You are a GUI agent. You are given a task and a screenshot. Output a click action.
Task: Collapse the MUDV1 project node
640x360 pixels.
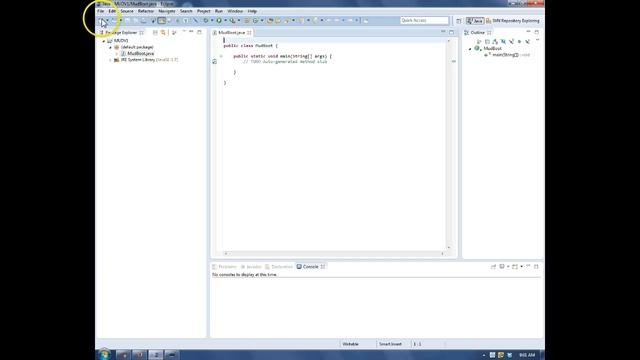pyautogui.click(x=104, y=41)
